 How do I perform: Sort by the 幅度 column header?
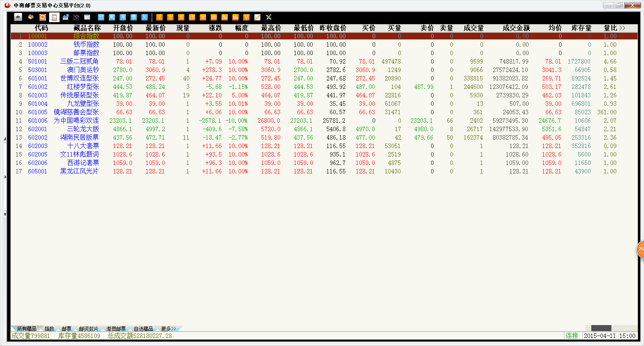[x=242, y=28]
